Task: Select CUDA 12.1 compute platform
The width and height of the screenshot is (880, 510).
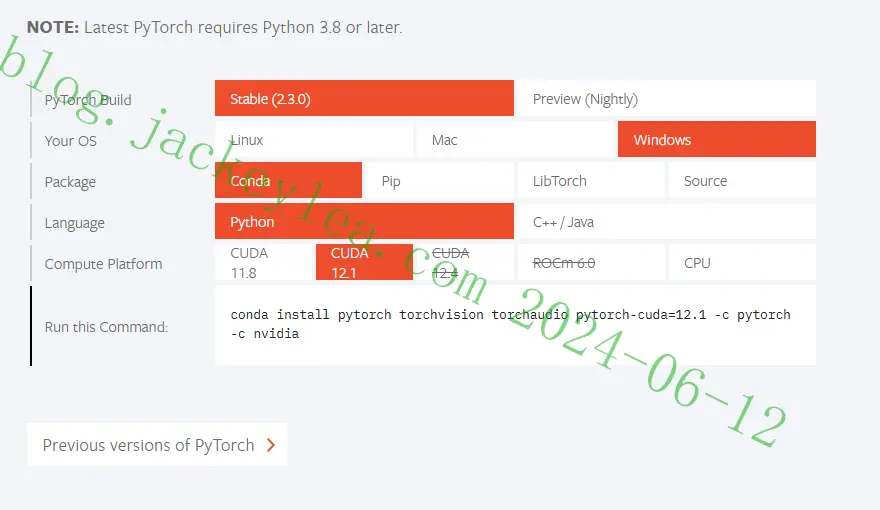Action: (364, 262)
